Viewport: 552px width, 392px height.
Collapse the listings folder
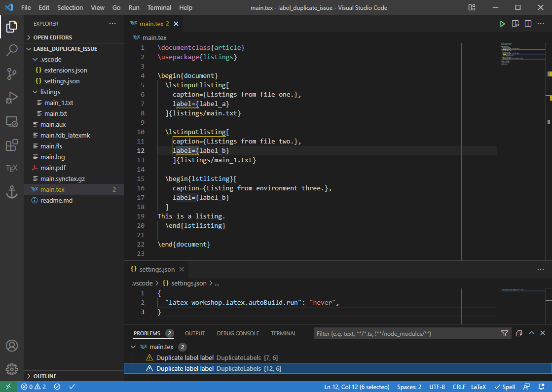pos(50,92)
